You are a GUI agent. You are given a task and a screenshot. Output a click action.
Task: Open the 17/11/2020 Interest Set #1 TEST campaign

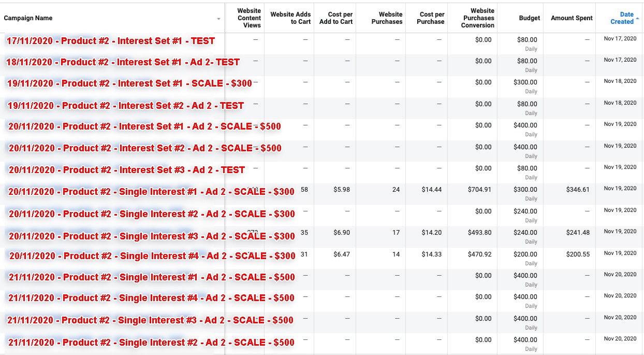coord(111,41)
